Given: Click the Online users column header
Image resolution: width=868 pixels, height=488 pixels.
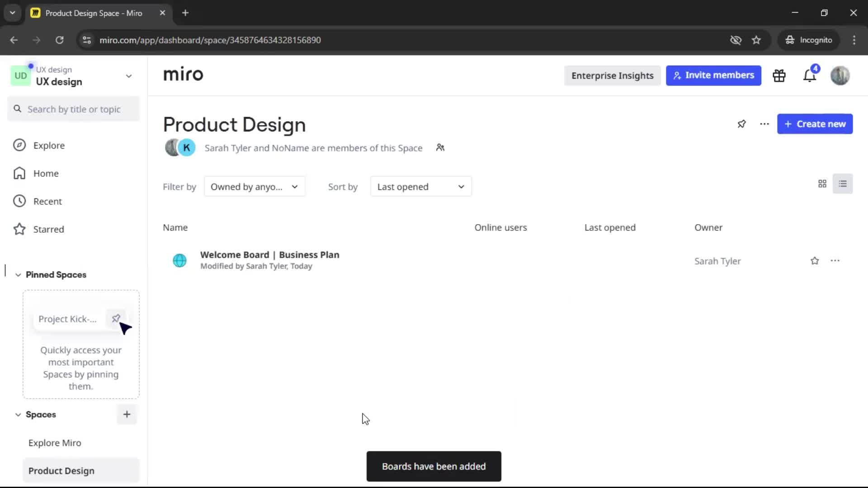Looking at the screenshot, I should click(x=500, y=228).
